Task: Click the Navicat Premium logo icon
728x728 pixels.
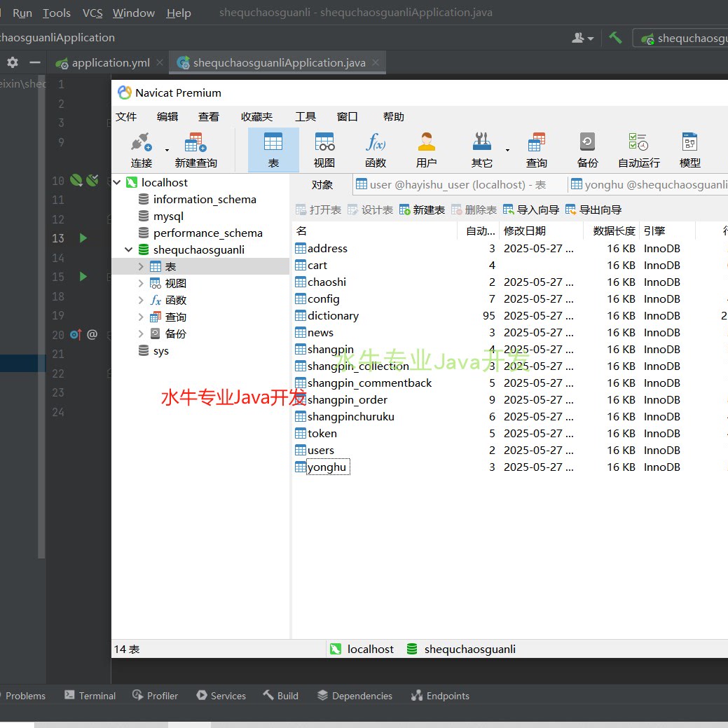Action: 125,92
